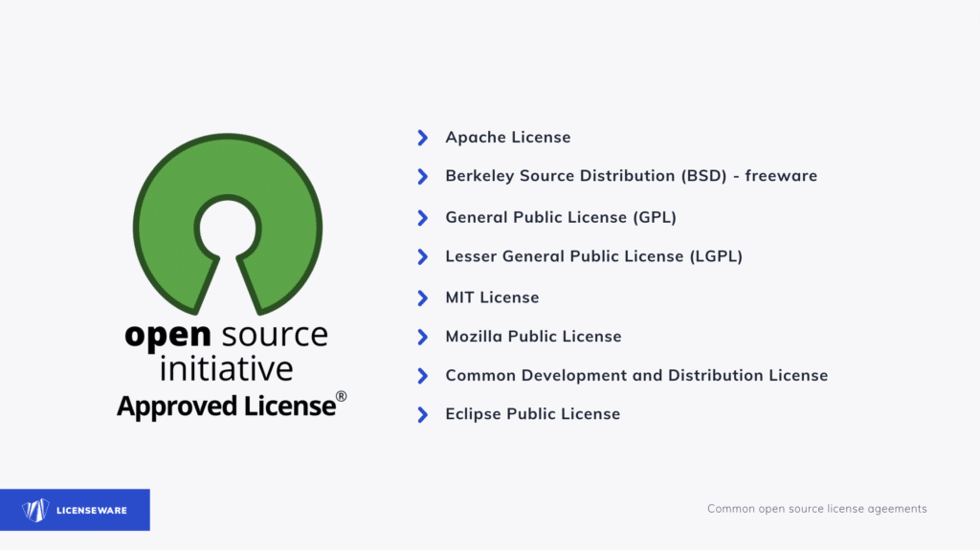Click the chevron beside General Public License (GPL)
The image size is (980, 550).
422,217
